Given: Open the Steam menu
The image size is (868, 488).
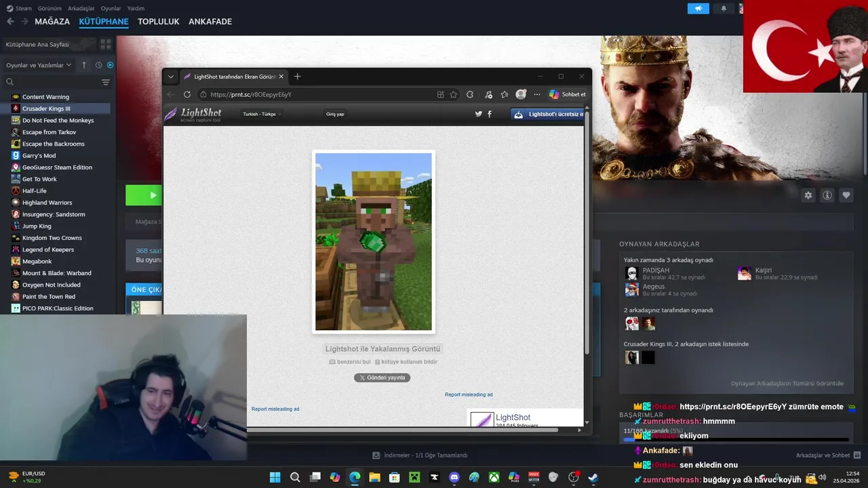Looking at the screenshot, I should click(20, 8).
